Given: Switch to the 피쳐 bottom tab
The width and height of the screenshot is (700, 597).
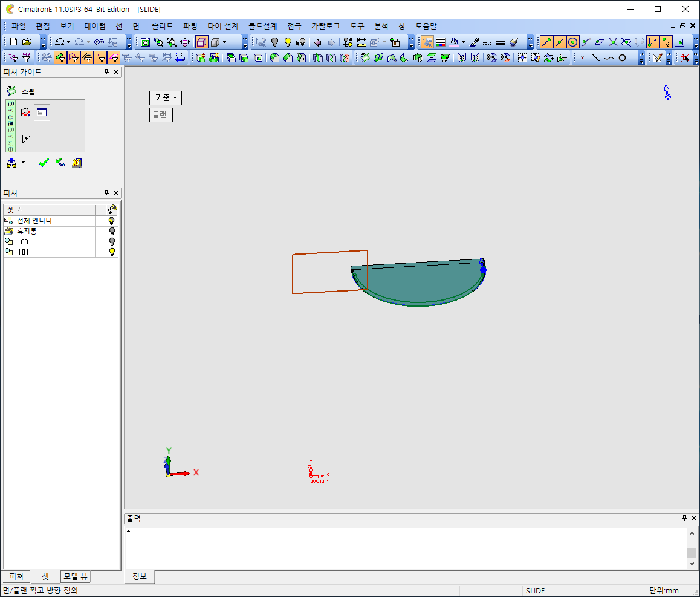Looking at the screenshot, I should 16,576.
